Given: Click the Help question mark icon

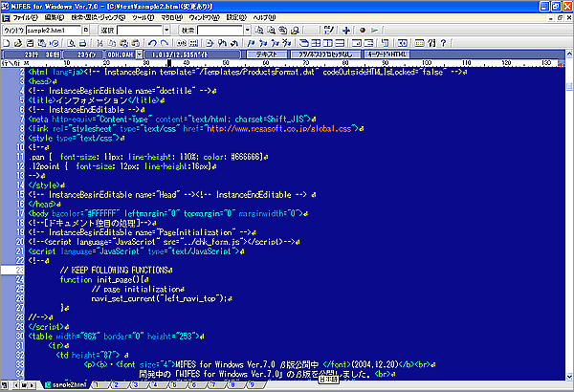Looking at the screenshot, I should coord(443,43).
